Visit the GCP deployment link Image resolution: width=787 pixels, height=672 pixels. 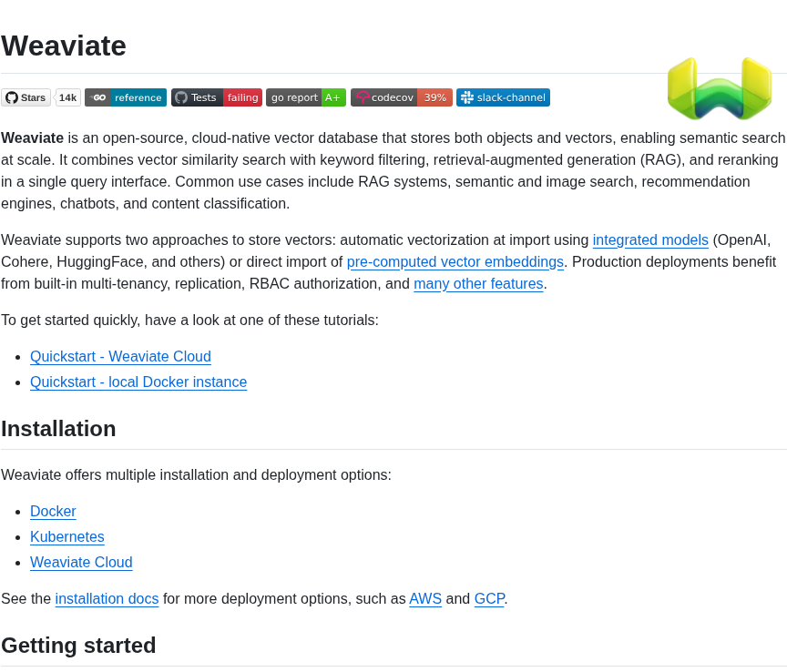pyautogui.click(x=489, y=599)
